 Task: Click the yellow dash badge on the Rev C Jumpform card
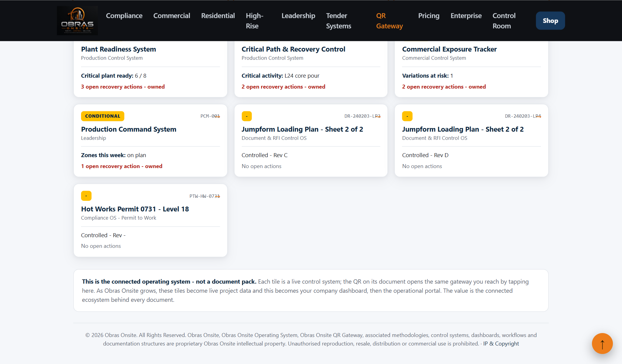pyautogui.click(x=246, y=116)
